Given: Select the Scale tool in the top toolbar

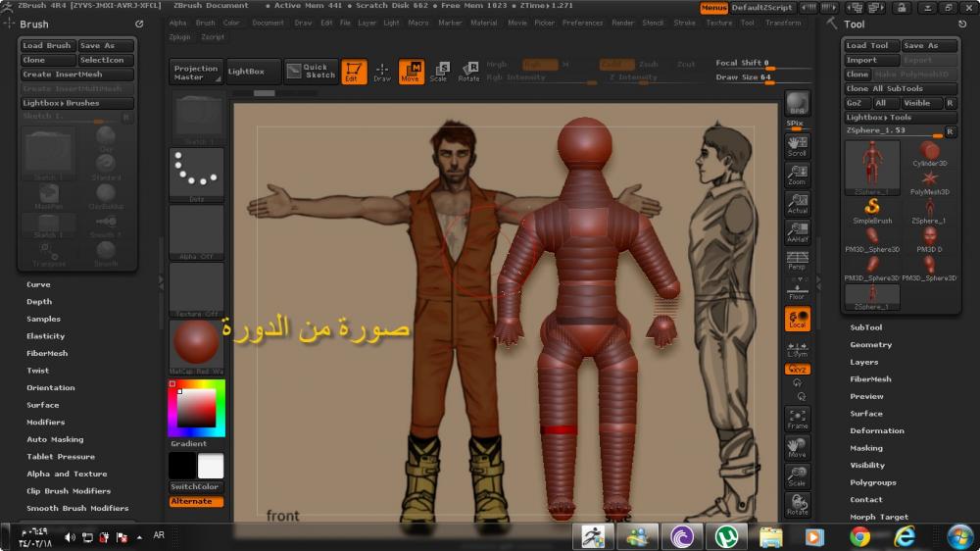Looking at the screenshot, I should (x=439, y=71).
